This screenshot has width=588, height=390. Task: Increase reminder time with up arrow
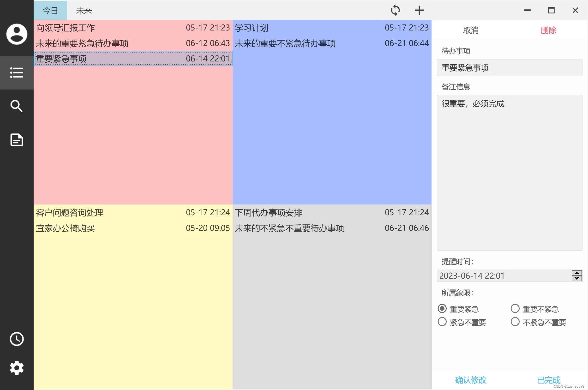[576, 273]
